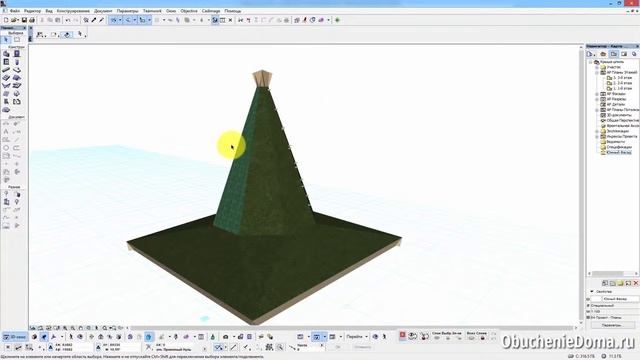640x360 pixels.
Task: Switch Navigator to Project Map tab
Action: point(603,54)
